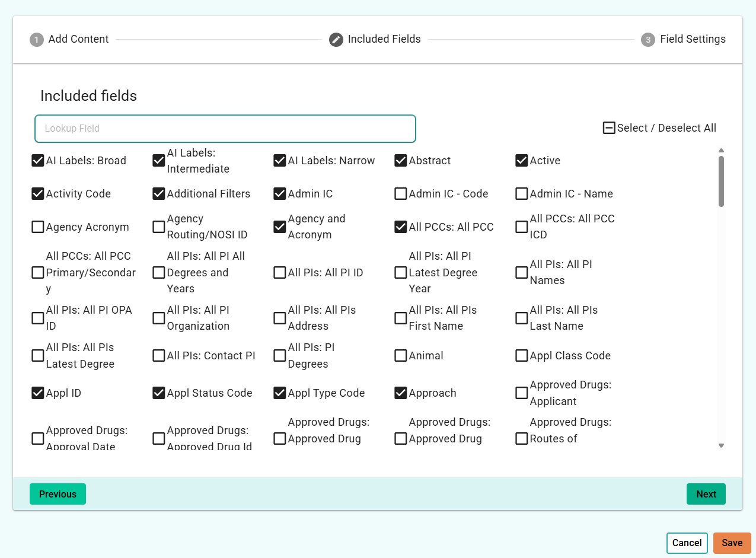
Task: Uncheck the Approach checkbox
Action: point(401,393)
